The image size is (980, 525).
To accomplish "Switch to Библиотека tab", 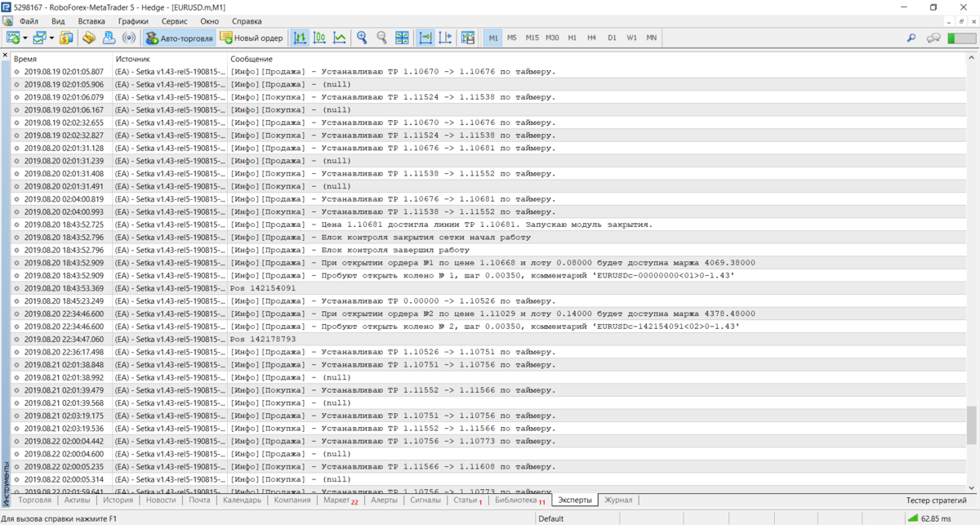I will (520, 501).
